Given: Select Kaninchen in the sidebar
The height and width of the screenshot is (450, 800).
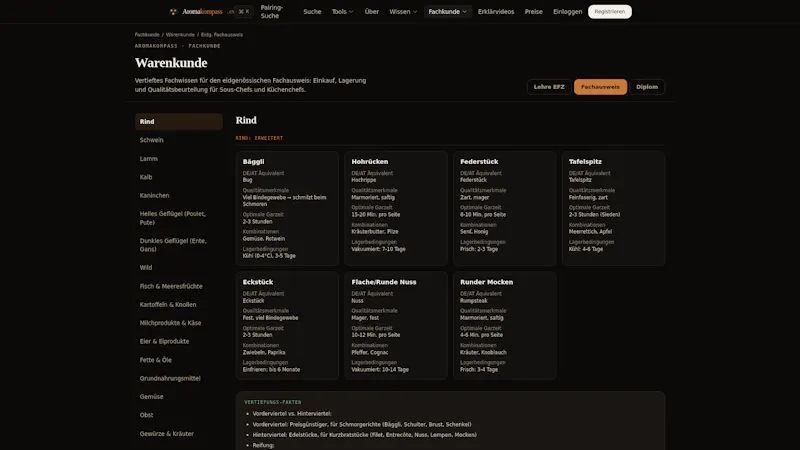Looking at the screenshot, I should tap(179, 195).
